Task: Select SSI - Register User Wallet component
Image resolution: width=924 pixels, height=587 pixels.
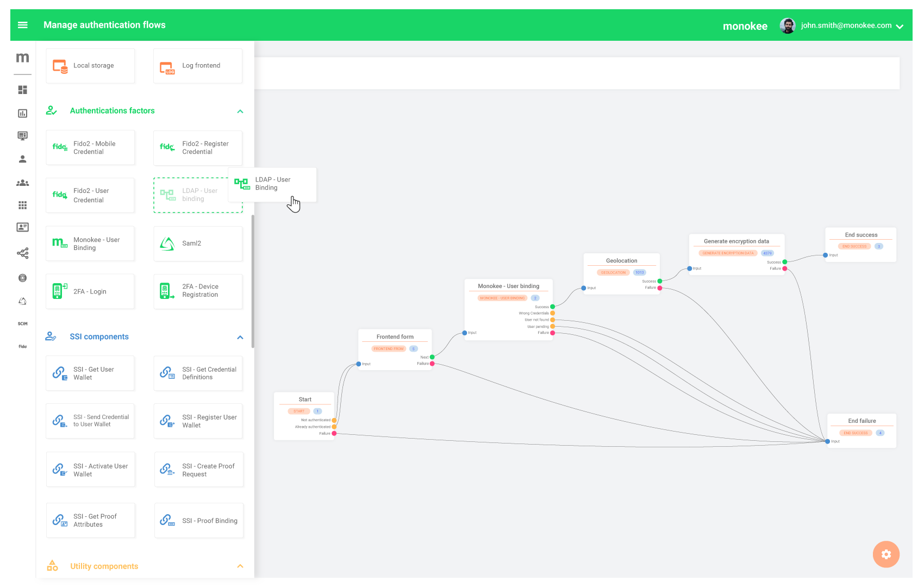Action: point(198,421)
